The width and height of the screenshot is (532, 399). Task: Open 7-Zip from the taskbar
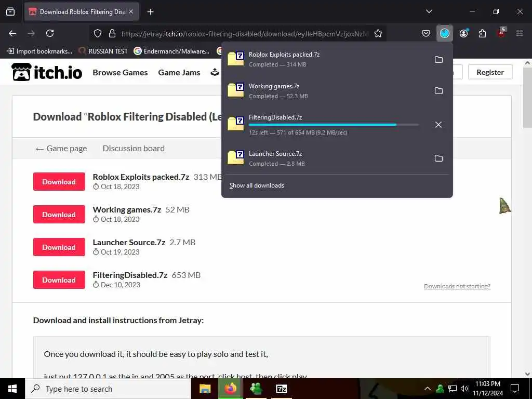[x=281, y=389]
